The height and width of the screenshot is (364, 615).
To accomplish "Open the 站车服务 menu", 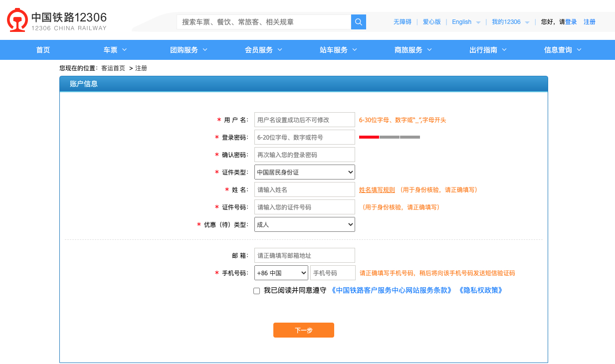I will click(x=338, y=50).
